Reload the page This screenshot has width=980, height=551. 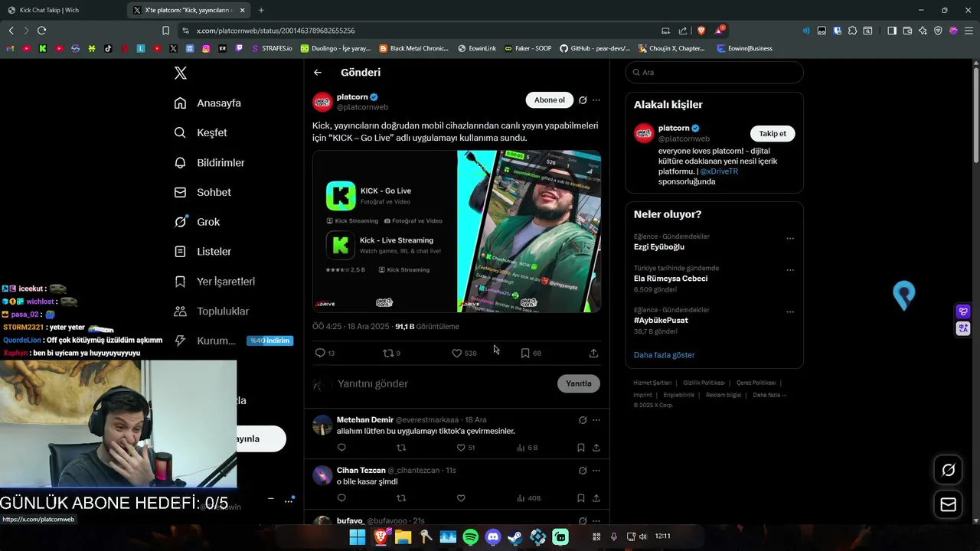click(x=41, y=31)
